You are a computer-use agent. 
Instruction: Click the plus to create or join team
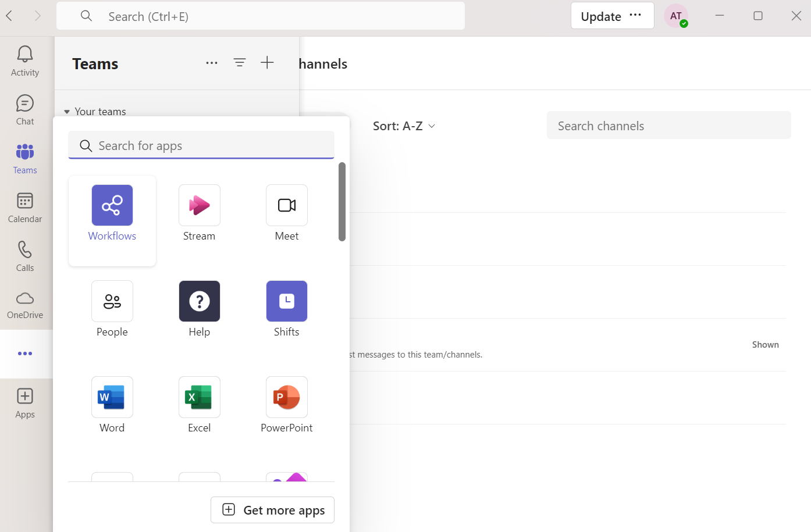[267, 63]
